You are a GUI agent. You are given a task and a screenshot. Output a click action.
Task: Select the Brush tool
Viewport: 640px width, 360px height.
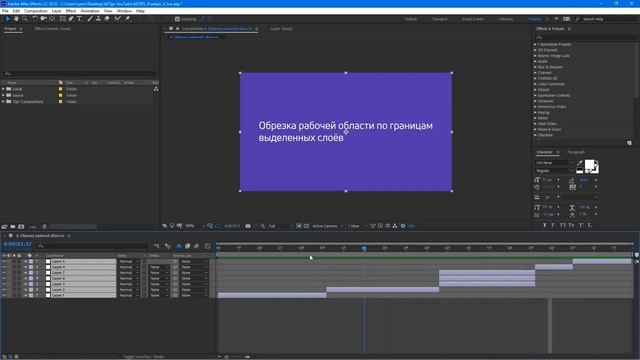pos(90,19)
